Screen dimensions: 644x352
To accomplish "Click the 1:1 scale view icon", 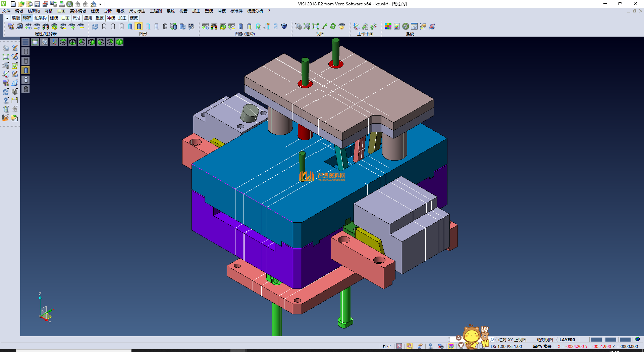I will (x=316, y=26).
